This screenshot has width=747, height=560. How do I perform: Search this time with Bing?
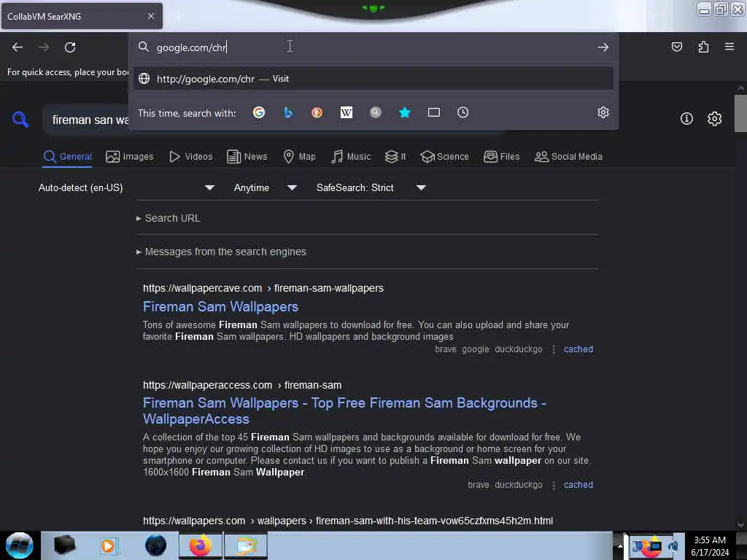(288, 112)
